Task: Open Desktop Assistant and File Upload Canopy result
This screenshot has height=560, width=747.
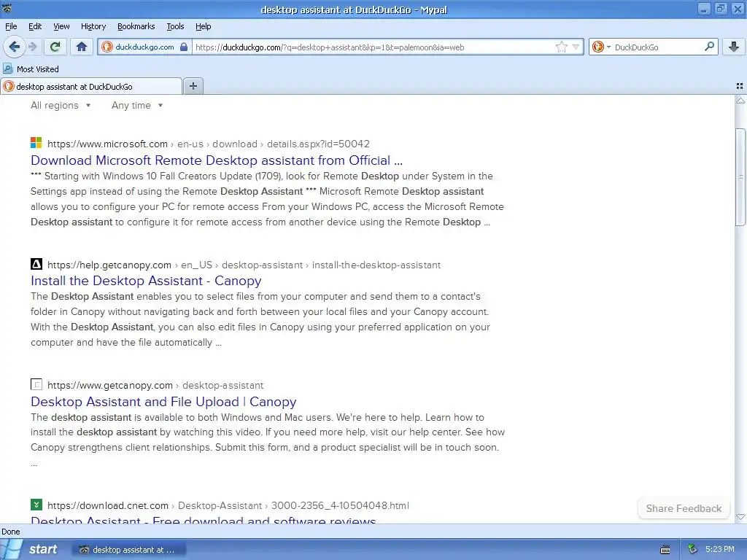Action: (x=163, y=402)
